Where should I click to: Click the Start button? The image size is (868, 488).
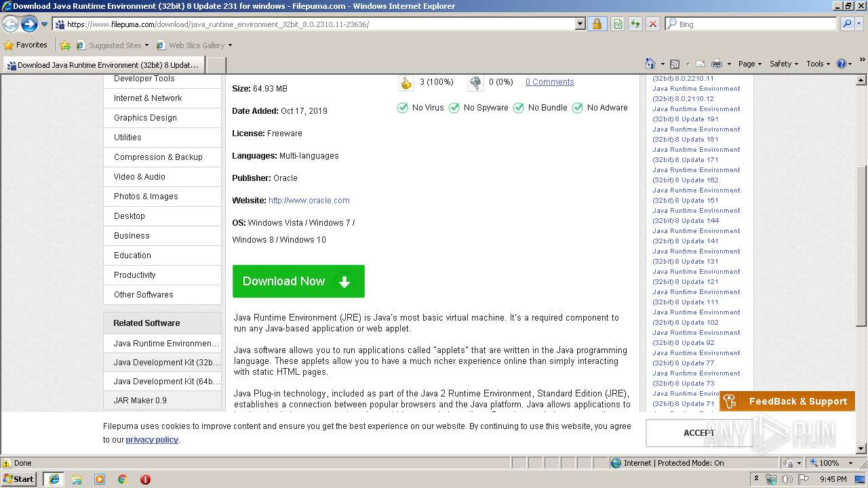(x=19, y=479)
